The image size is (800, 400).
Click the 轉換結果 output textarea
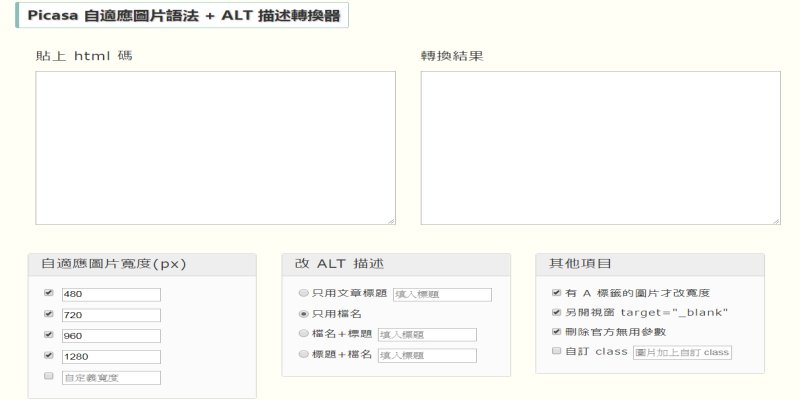pos(601,148)
